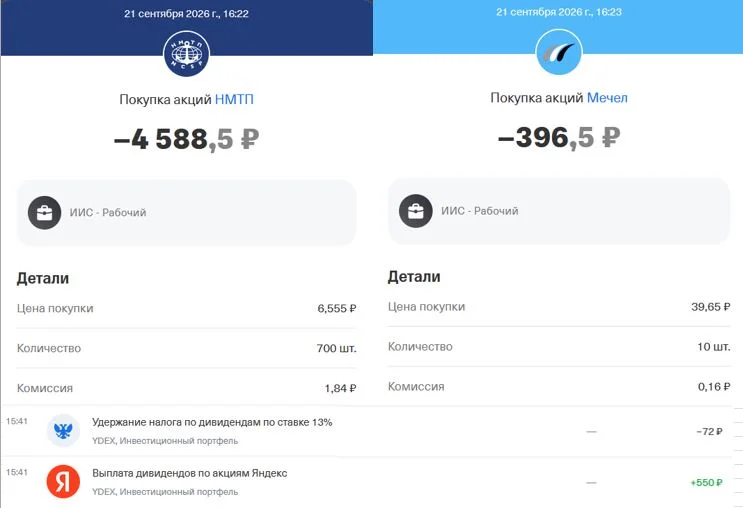
Task: Click YDEX portfolio text under tax withholding row
Action: click(x=165, y=441)
